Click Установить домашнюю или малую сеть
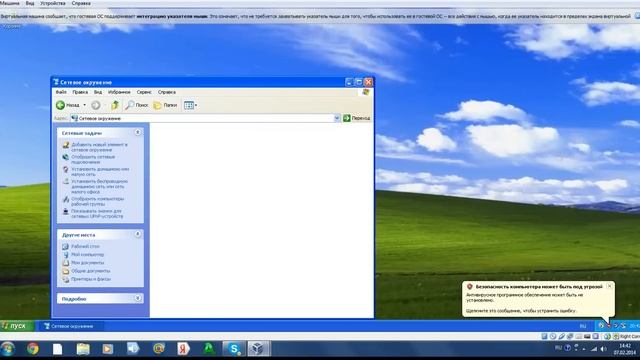Image resolution: width=640 pixels, height=360 pixels. 100,171
